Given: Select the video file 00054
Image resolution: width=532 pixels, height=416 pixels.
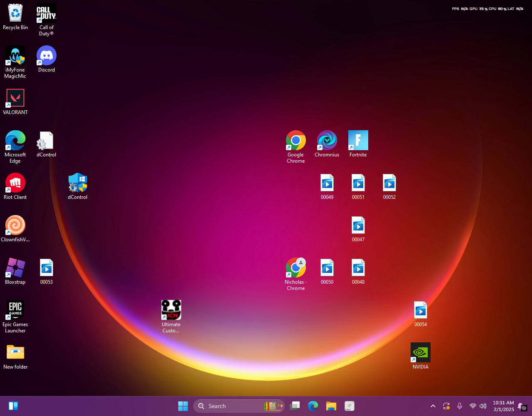Looking at the screenshot, I should [x=420, y=310].
